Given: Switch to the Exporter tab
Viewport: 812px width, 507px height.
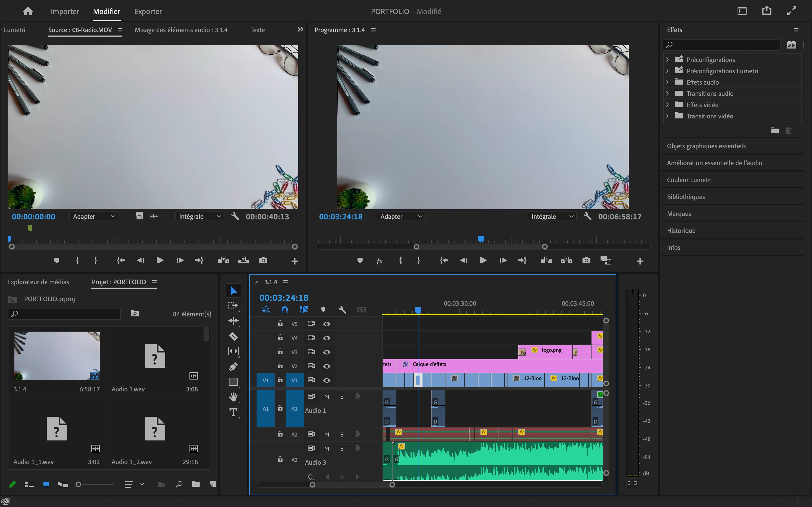Looking at the screenshot, I should click(148, 11).
